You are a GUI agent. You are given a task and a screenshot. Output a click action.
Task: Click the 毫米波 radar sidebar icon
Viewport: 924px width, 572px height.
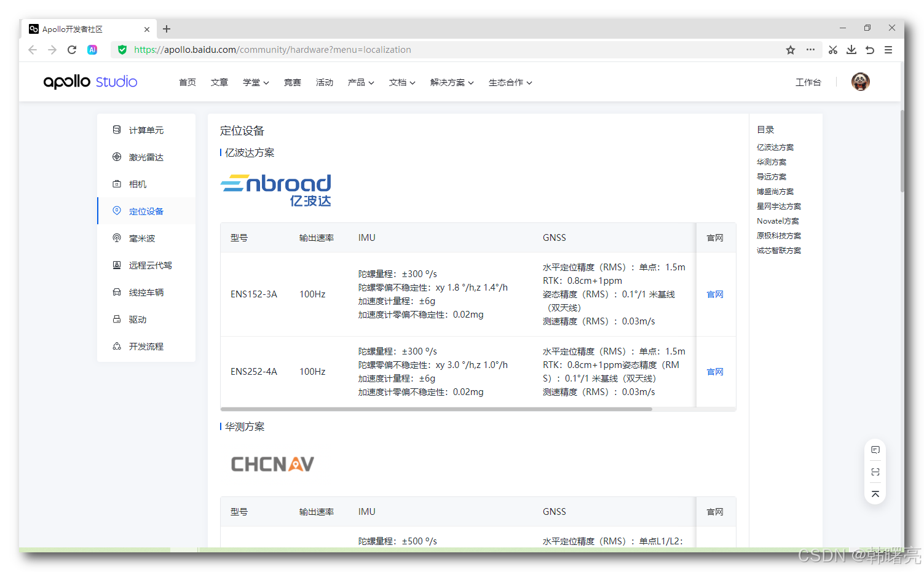(x=117, y=238)
